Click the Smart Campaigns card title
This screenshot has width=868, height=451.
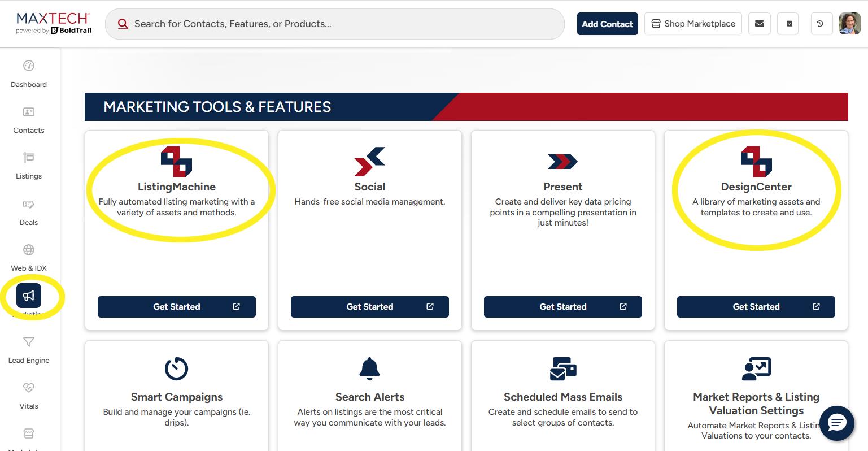point(177,397)
